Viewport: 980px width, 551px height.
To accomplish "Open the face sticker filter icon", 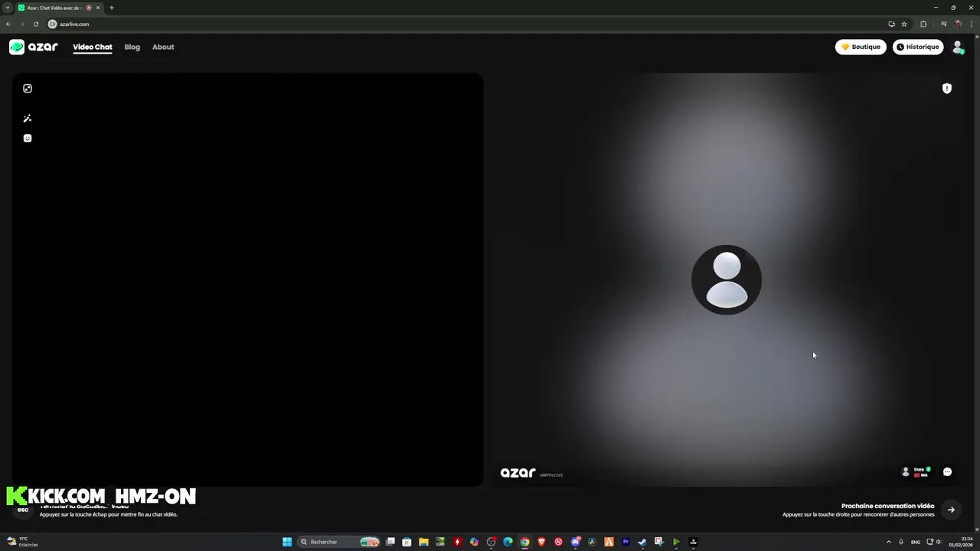I will [28, 138].
